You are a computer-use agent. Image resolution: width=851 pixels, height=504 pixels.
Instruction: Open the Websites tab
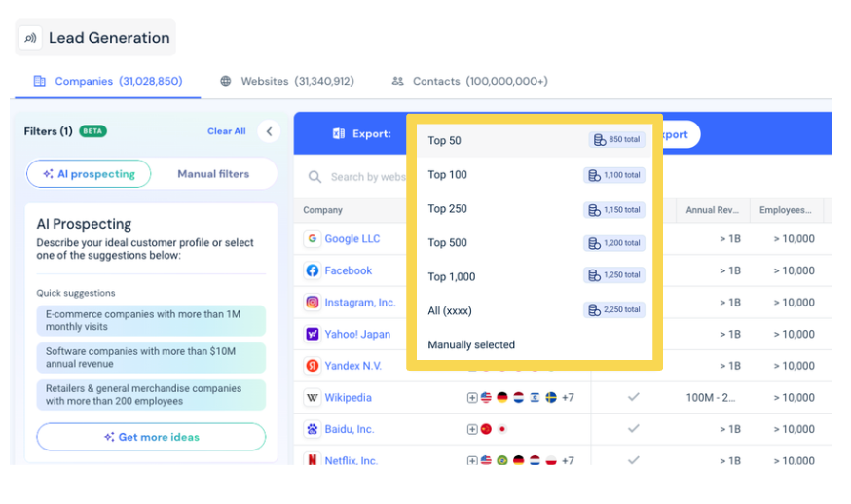pyautogui.click(x=287, y=81)
